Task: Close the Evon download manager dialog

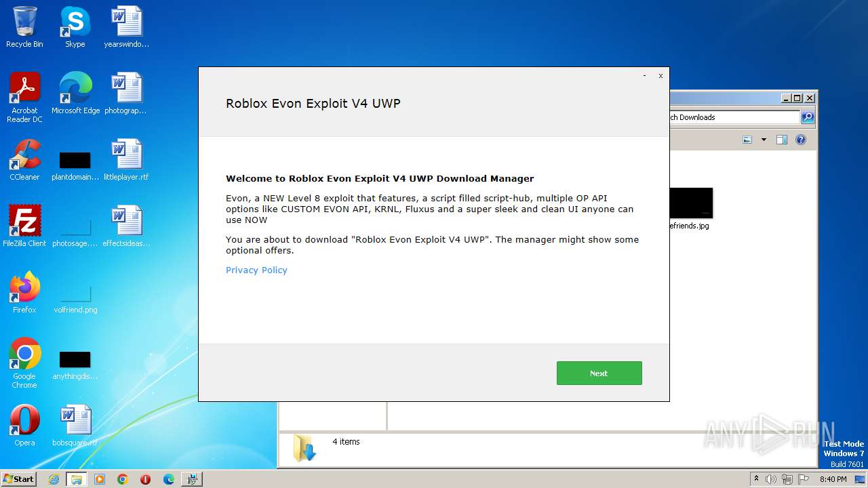Action: [660, 76]
